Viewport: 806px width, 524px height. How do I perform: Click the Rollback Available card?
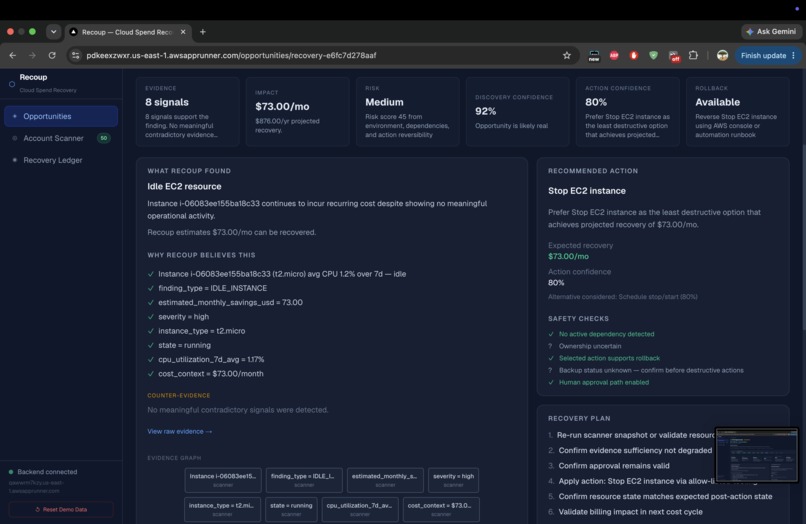(x=738, y=112)
